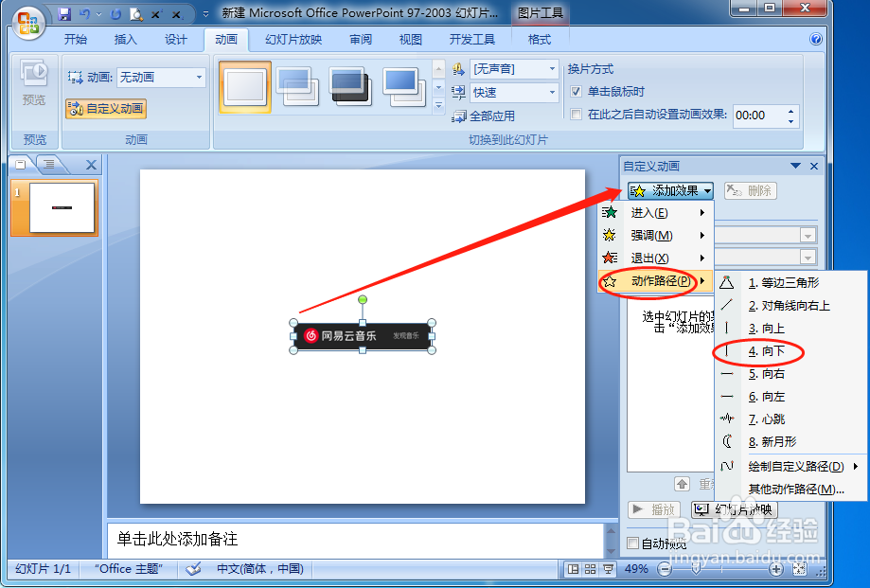
Task: Click the 播放 (Play) button
Action: [654, 509]
